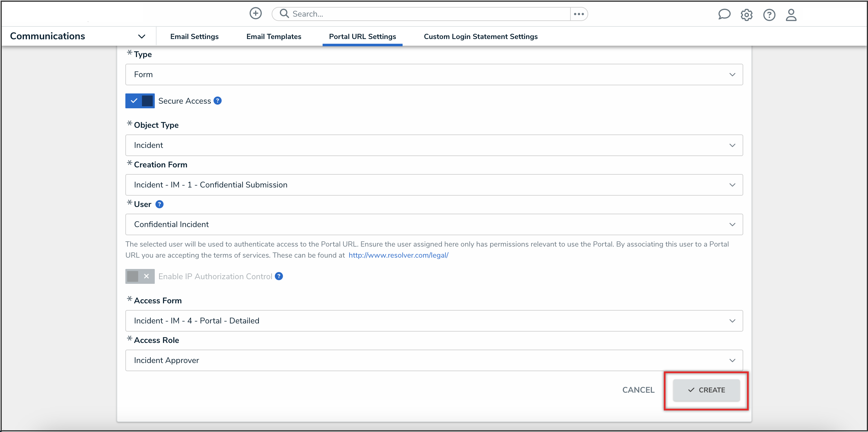Open Custom Login Statement Settings tab

pyautogui.click(x=481, y=36)
